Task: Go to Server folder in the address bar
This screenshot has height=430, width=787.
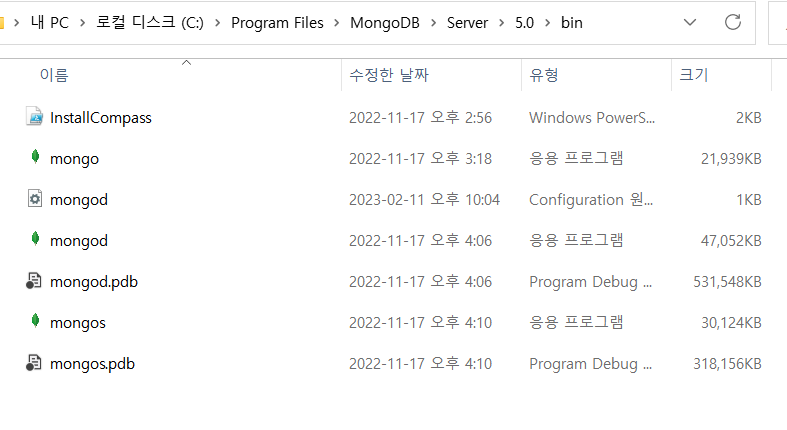Action: pyautogui.click(x=467, y=23)
